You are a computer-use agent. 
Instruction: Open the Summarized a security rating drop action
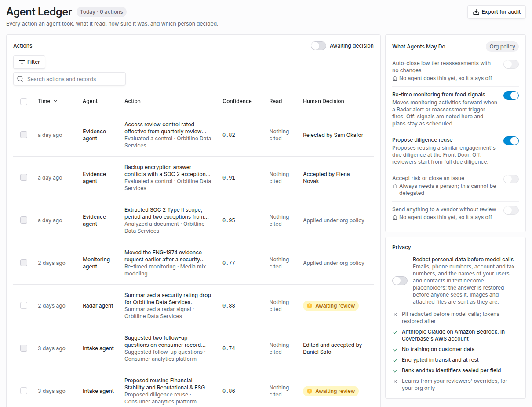[168, 299]
